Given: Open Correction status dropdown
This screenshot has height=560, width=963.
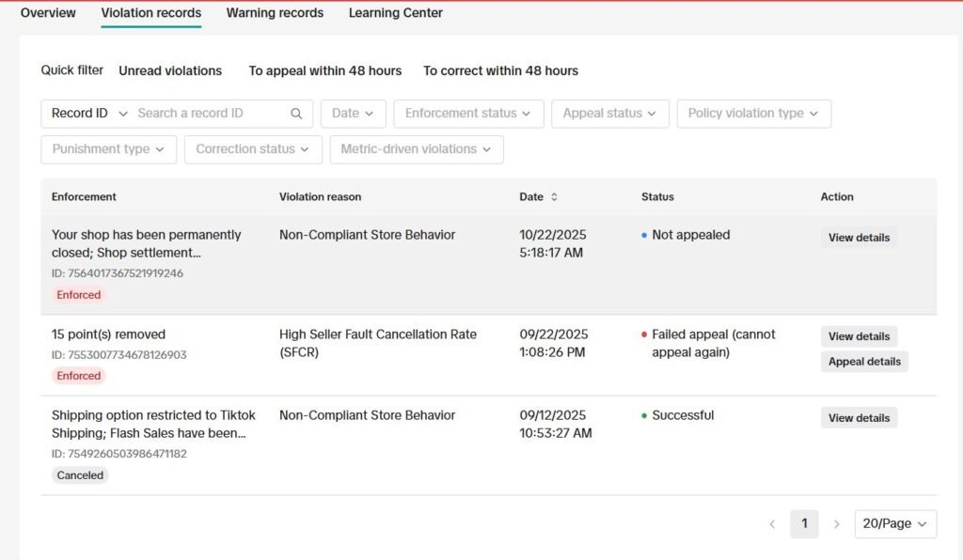Looking at the screenshot, I should (x=253, y=149).
